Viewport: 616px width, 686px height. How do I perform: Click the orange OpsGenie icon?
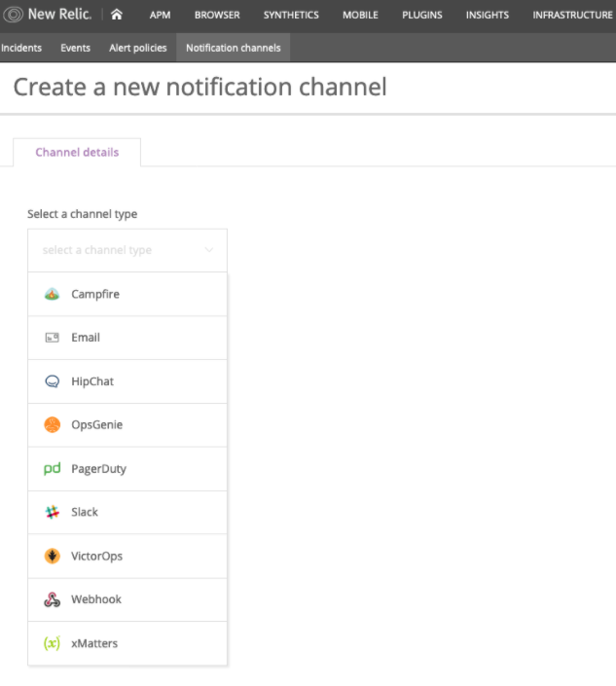53,425
